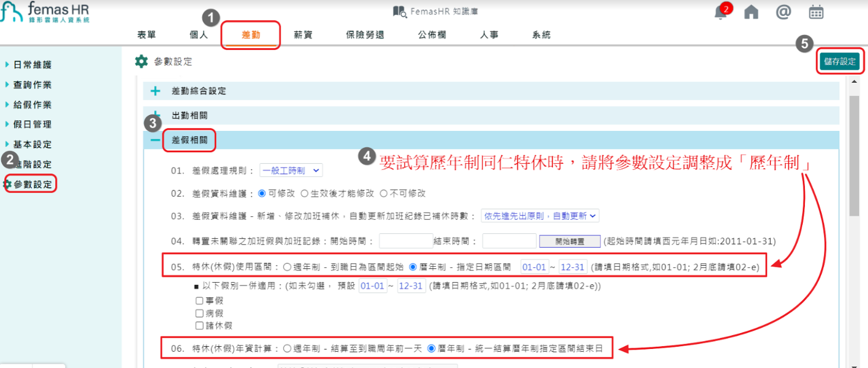Open the 表單 menu

(x=146, y=34)
